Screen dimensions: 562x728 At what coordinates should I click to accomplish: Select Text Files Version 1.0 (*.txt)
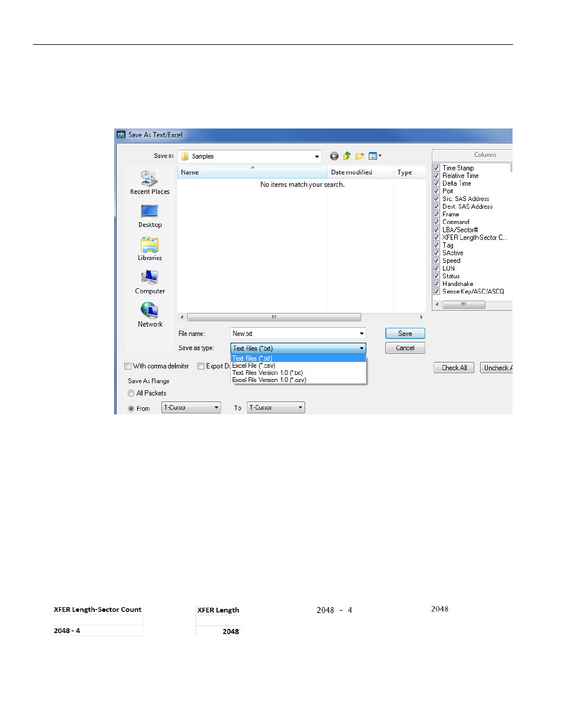pyautogui.click(x=298, y=373)
